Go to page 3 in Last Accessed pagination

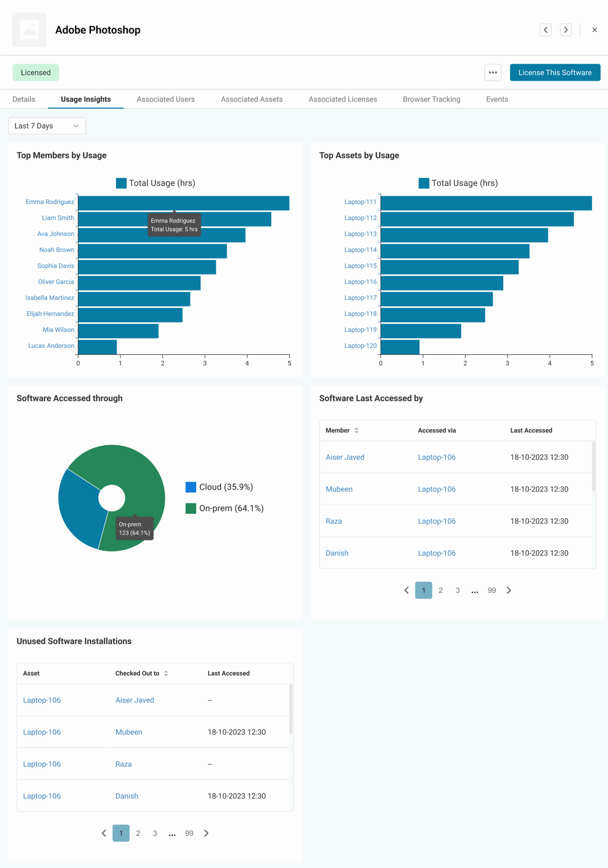click(457, 591)
